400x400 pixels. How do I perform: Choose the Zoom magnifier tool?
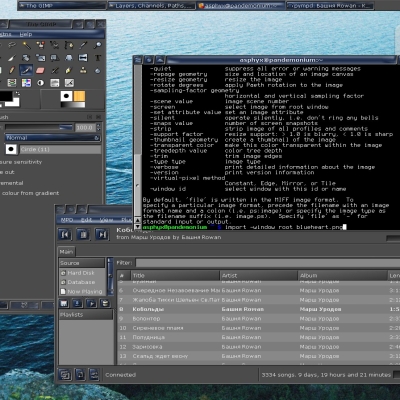pos(97,45)
